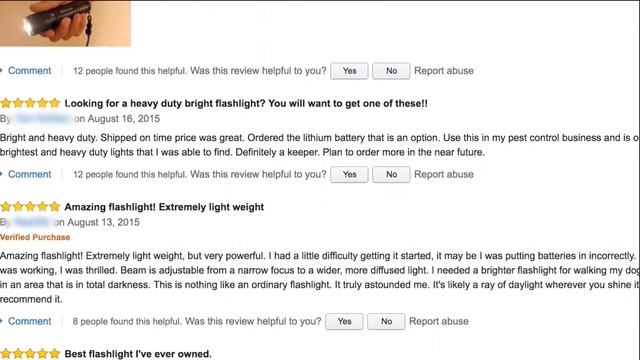Report abuse for the top review

point(444,71)
